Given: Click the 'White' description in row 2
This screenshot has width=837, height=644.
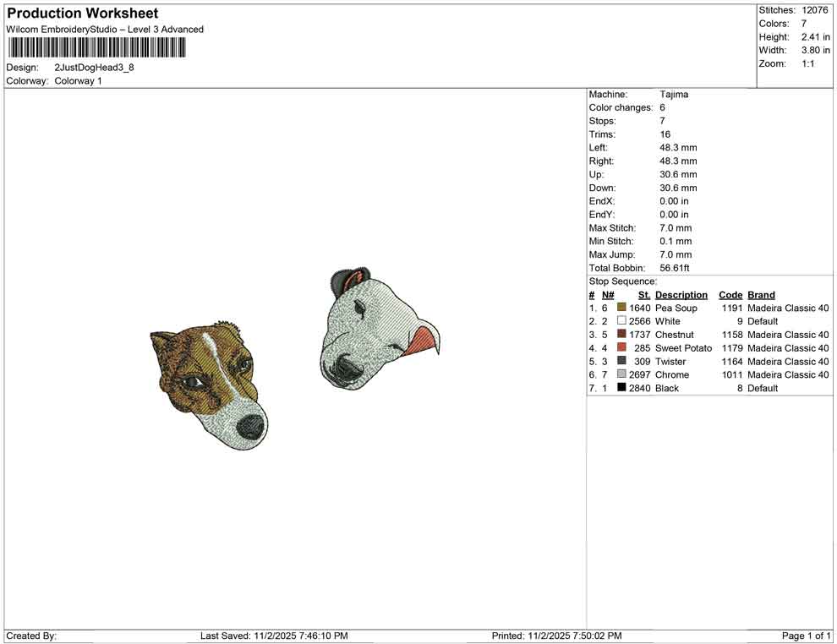Looking at the screenshot, I should point(667,321).
